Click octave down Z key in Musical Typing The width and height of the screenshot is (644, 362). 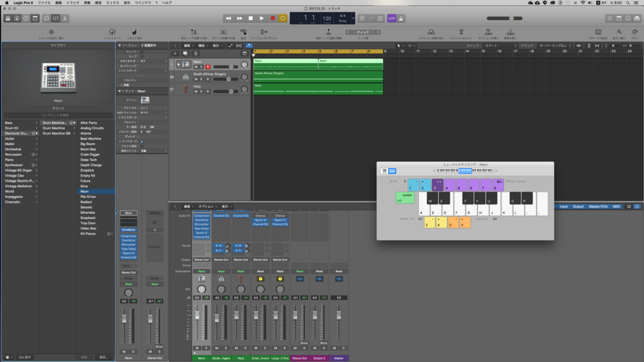click(429, 222)
